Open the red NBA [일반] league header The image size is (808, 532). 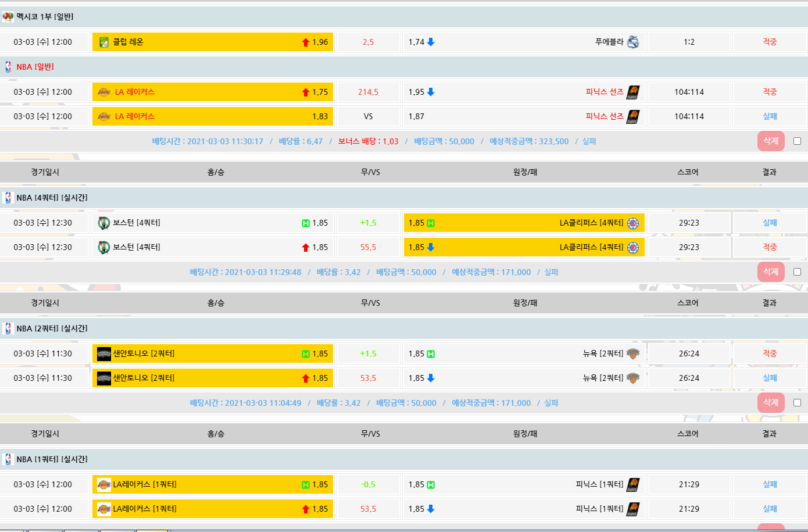pos(35,67)
